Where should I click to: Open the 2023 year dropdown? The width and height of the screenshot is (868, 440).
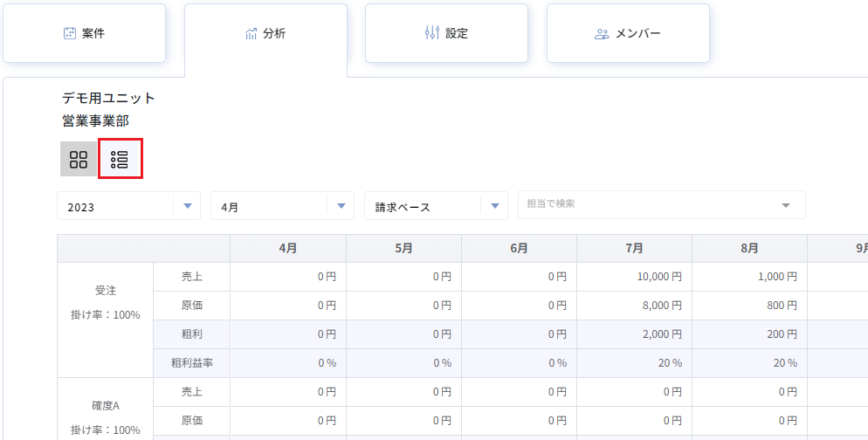tap(128, 206)
